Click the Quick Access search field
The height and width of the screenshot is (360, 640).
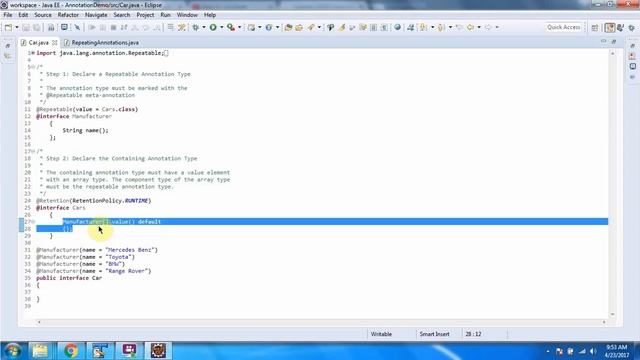pos(563,27)
